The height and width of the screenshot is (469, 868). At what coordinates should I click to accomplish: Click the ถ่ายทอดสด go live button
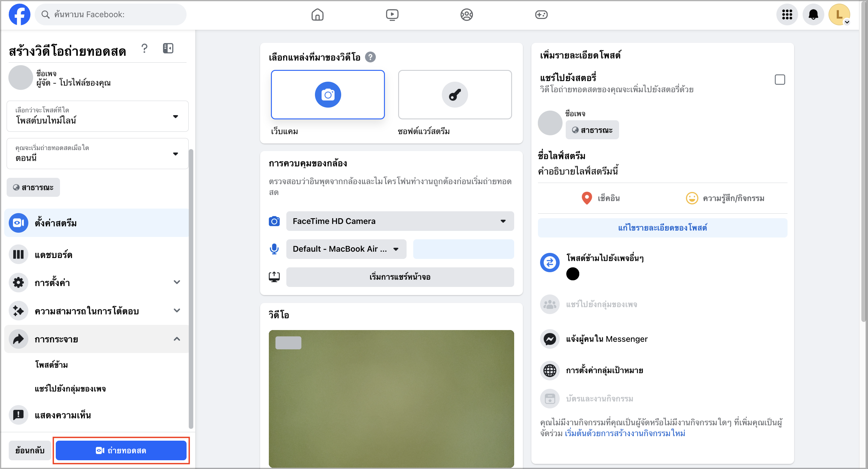click(x=121, y=451)
